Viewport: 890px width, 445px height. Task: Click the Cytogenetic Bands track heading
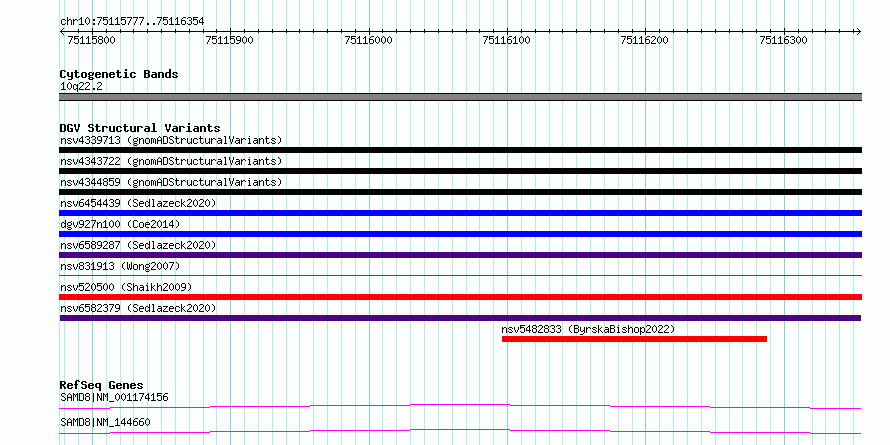pos(119,74)
